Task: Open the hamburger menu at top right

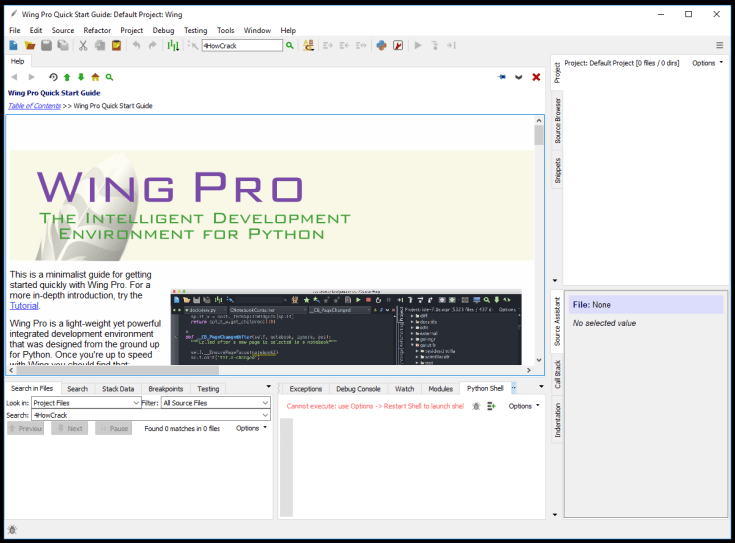Action: point(720,45)
